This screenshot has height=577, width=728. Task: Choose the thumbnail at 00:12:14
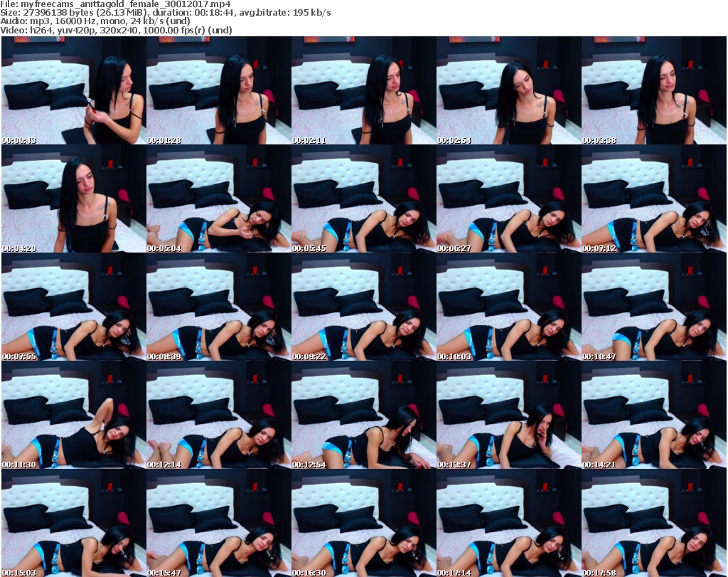(219, 414)
